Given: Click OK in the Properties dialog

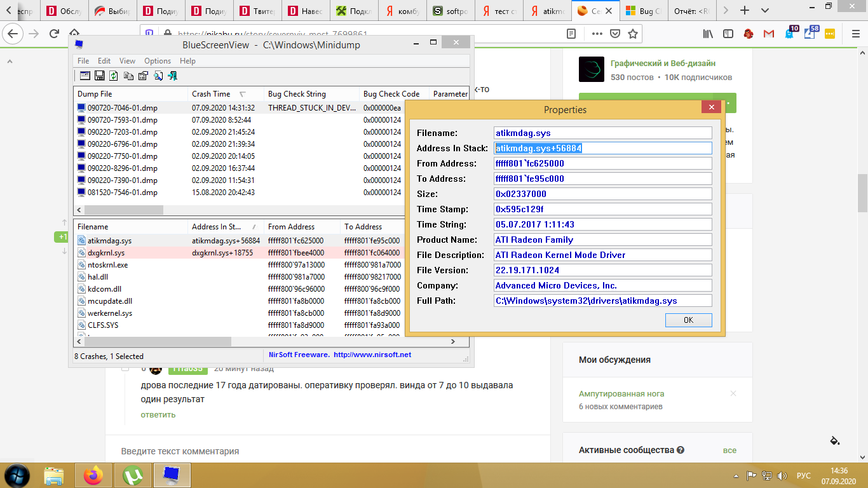Looking at the screenshot, I should (688, 320).
